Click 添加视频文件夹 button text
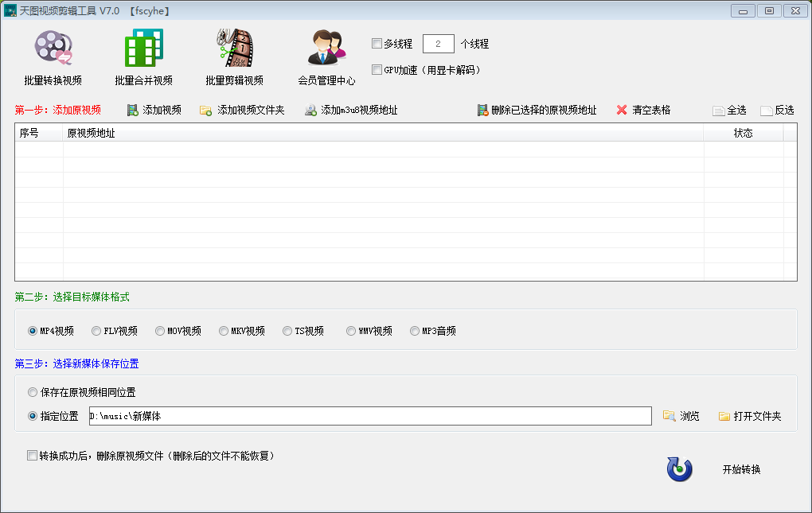This screenshot has width=812, height=513. [251, 110]
